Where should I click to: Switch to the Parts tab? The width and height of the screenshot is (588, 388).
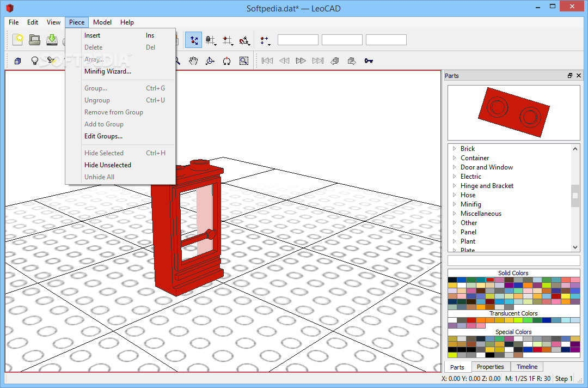point(457,367)
